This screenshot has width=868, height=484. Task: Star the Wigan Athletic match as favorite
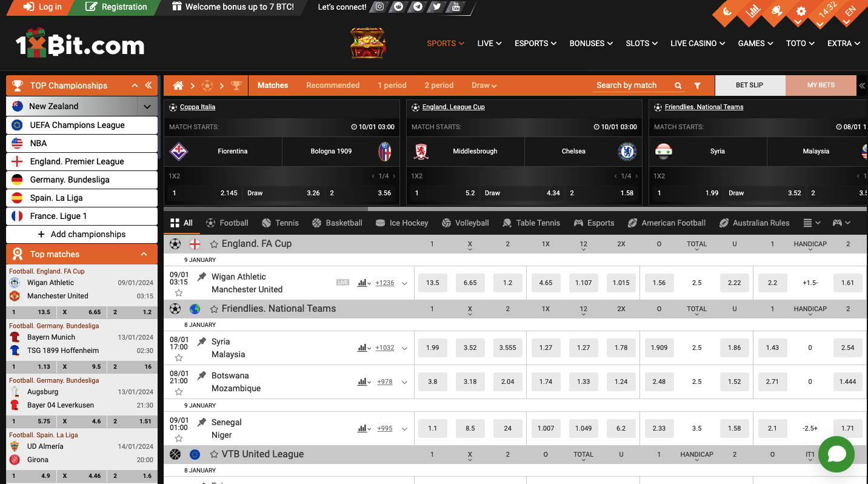point(179,293)
